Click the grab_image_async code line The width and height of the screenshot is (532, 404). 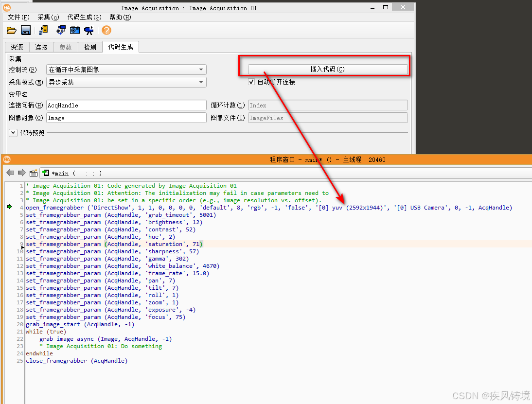point(106,339)
